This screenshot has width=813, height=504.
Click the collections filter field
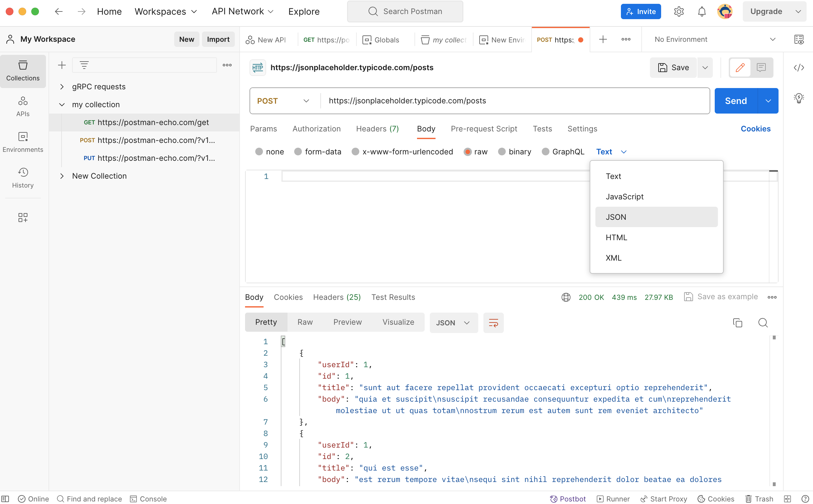144,65
